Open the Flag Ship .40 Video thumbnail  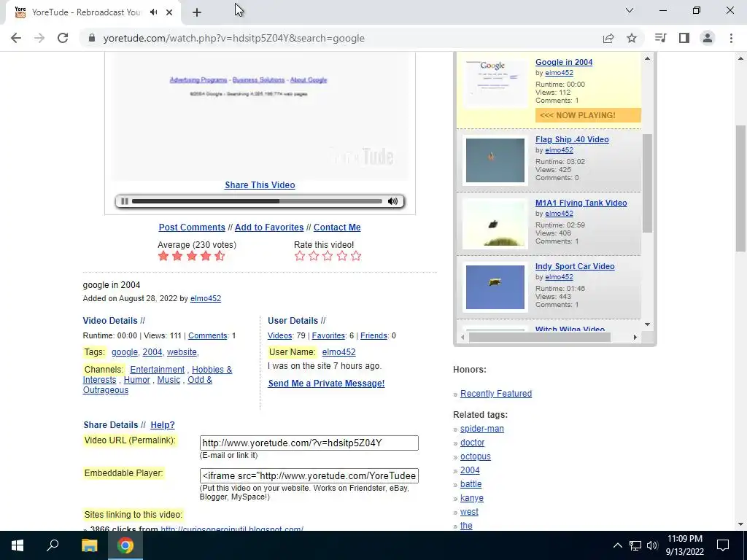click(x=495, y=160)
